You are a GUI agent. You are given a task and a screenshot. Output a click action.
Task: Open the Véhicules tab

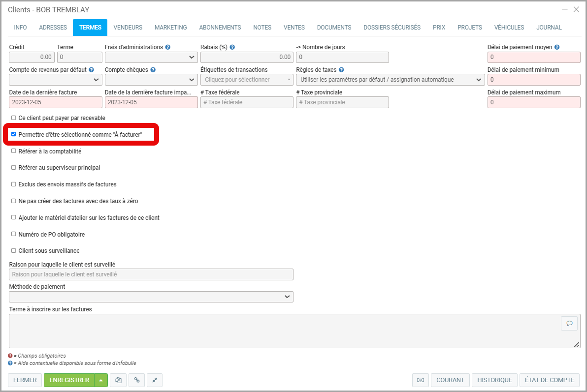(509, 28)
